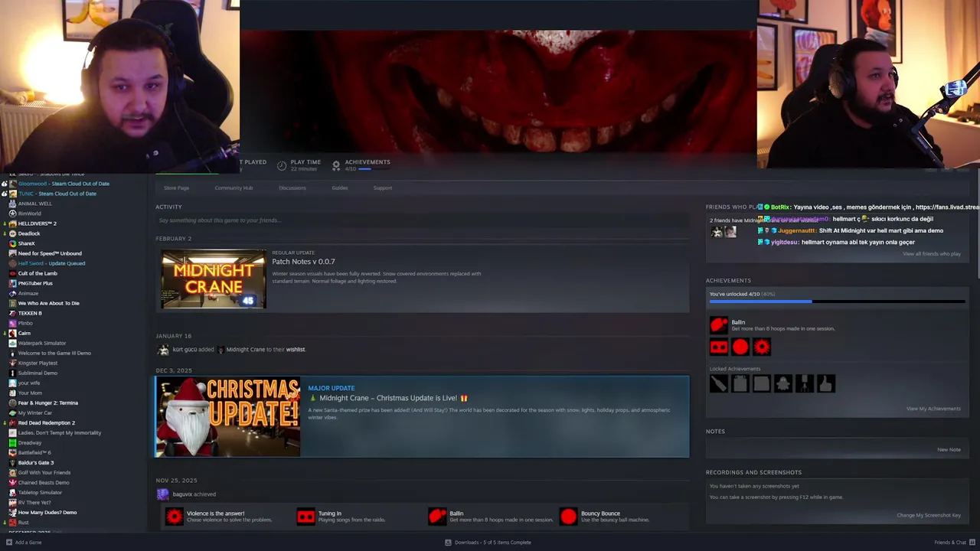The image size is (980, 551).
Task: Open the Guides tab
Action: [x=340, y=187]
